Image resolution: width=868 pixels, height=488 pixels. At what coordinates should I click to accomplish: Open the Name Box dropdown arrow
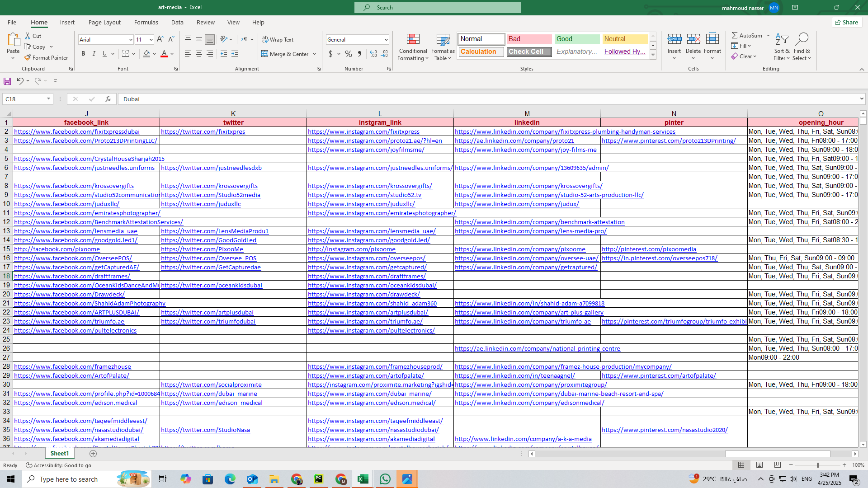click(x=48, y=99)
